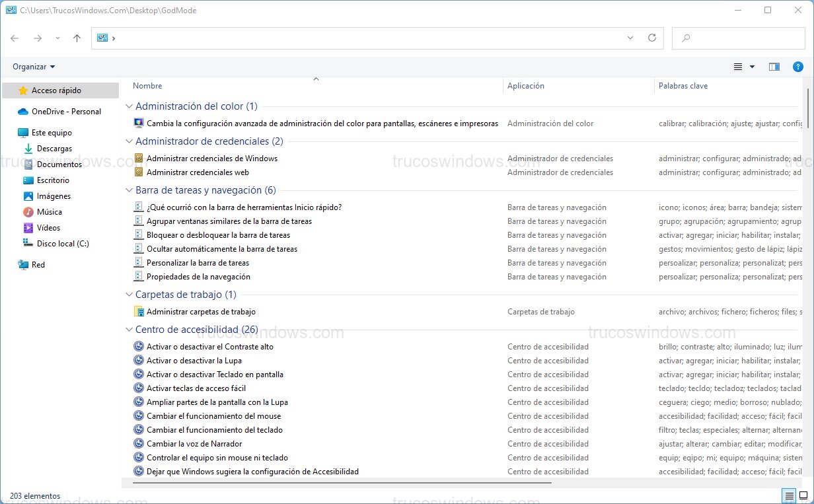This screenshot has height=504, width=814.
Task: Switch to large icons view from status bar
Action: coord(803,495)
